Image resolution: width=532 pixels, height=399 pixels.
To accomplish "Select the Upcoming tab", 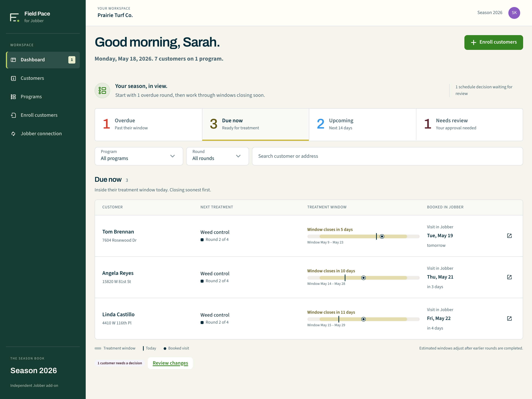I will (x=362, y=125).
